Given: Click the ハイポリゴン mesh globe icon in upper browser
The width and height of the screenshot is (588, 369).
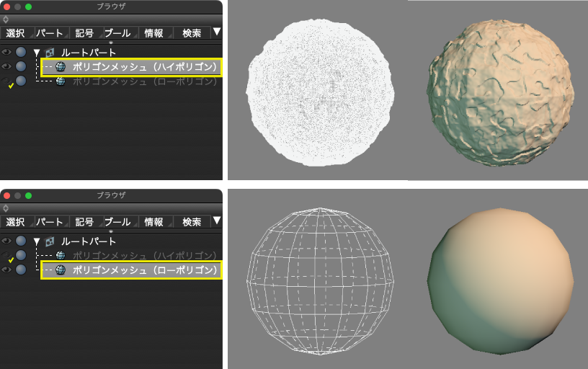Looking at the screenshot, I should (x=61, y=67).
